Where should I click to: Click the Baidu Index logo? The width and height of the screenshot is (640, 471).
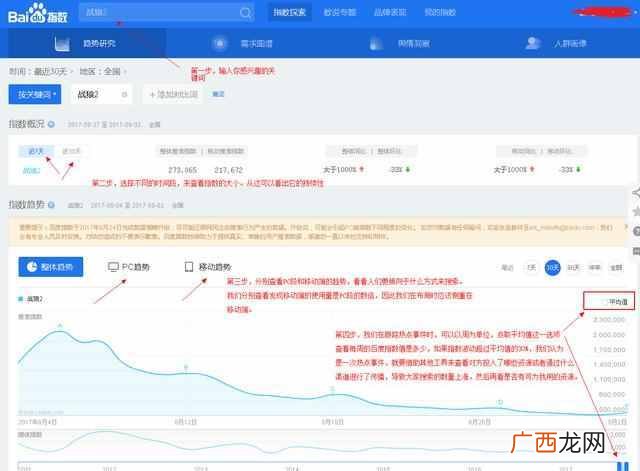click(38, 13)
